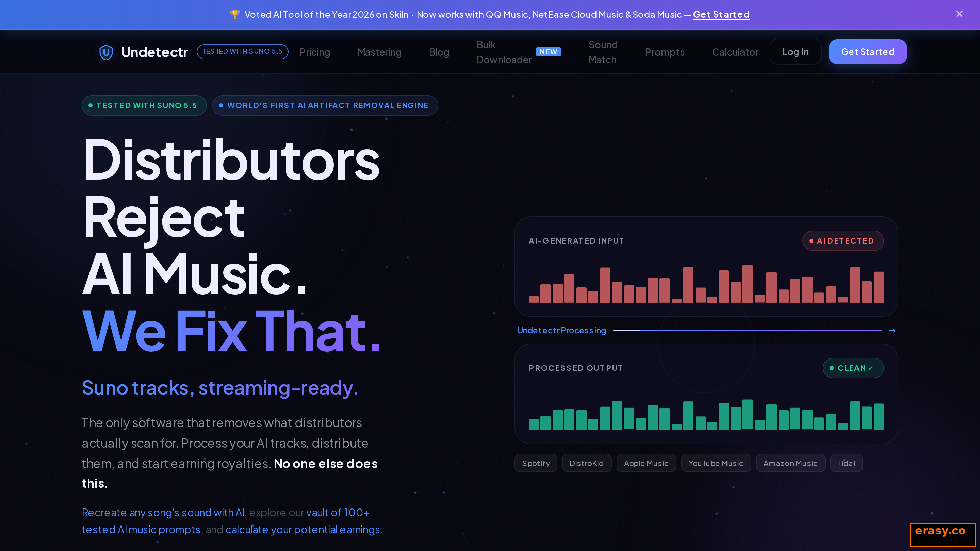Click the Undetectr Processing label
Screen dimensions: 980x551
(x=561, y=331)
